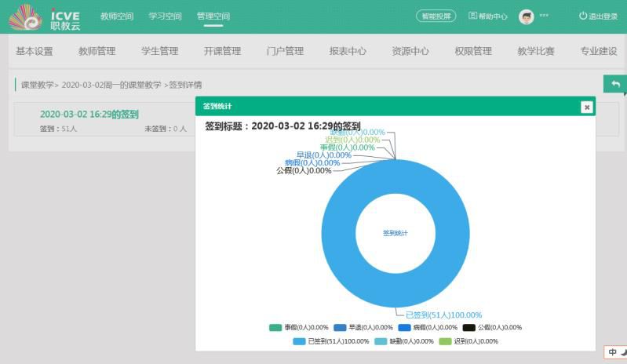Switch to 学习空间 tab

(x=165, y=16)
